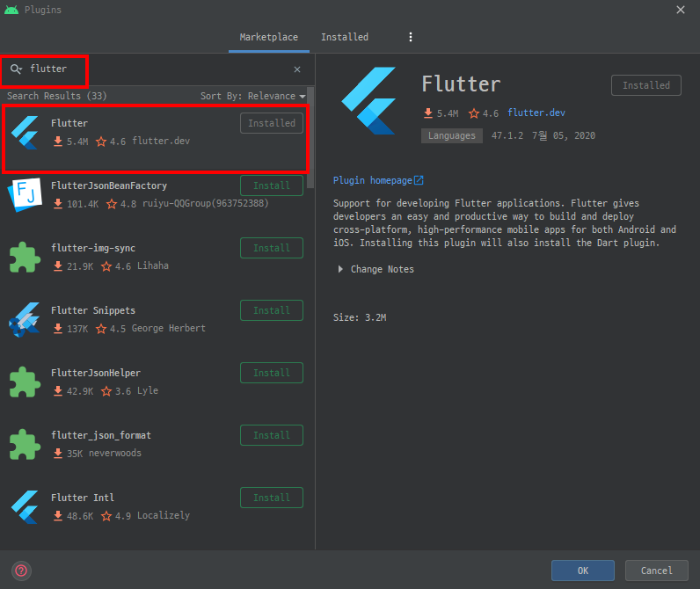Viewport: 700px width, 589px height.
Task: Select the FlutterJsonHelper plugin name
Action: point(96,373)
